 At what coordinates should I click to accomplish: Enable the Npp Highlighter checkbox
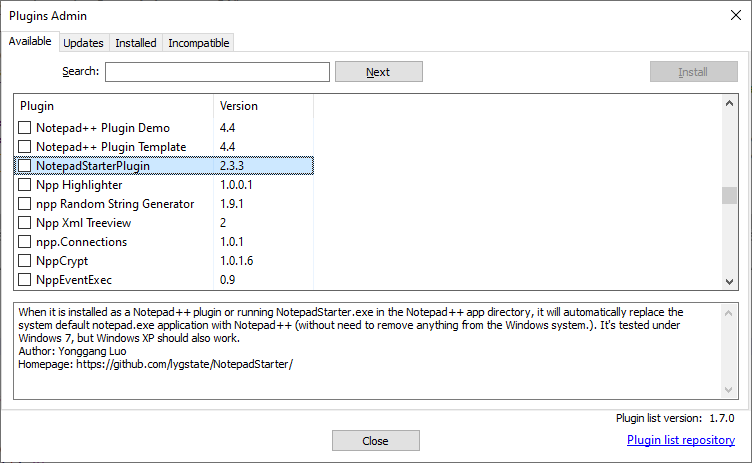(x=24, y=185)
